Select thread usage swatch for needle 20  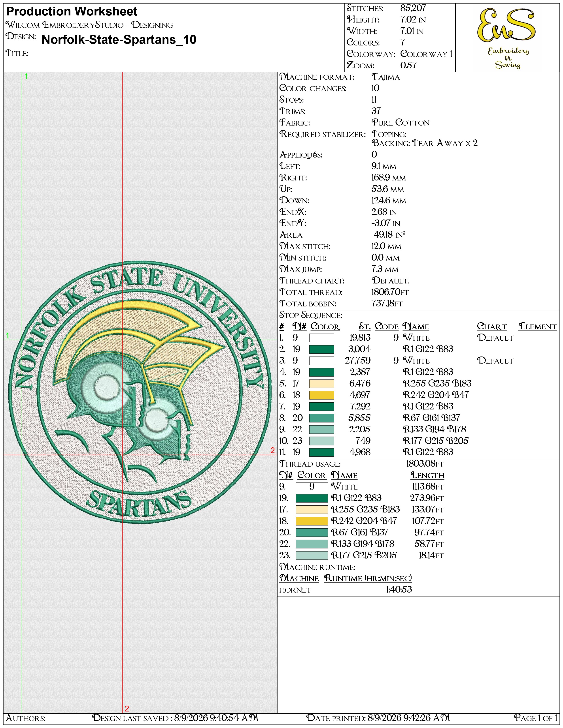coord(312,533)
